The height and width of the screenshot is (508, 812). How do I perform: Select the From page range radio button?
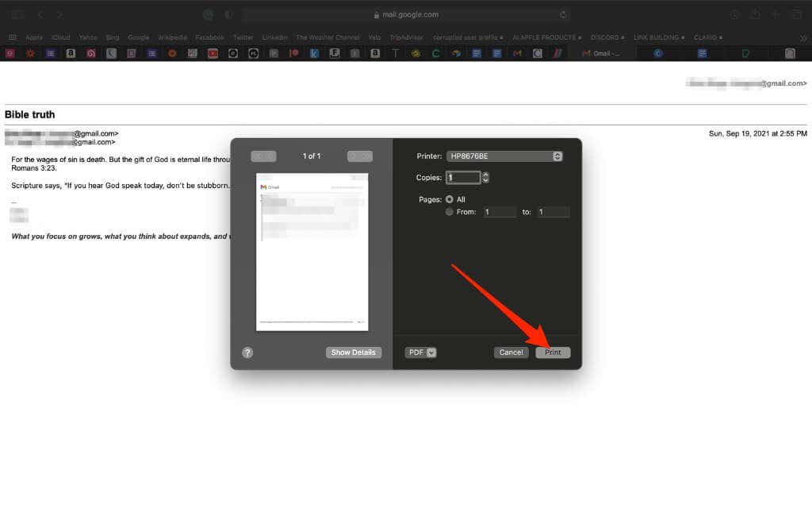[450, 212]
